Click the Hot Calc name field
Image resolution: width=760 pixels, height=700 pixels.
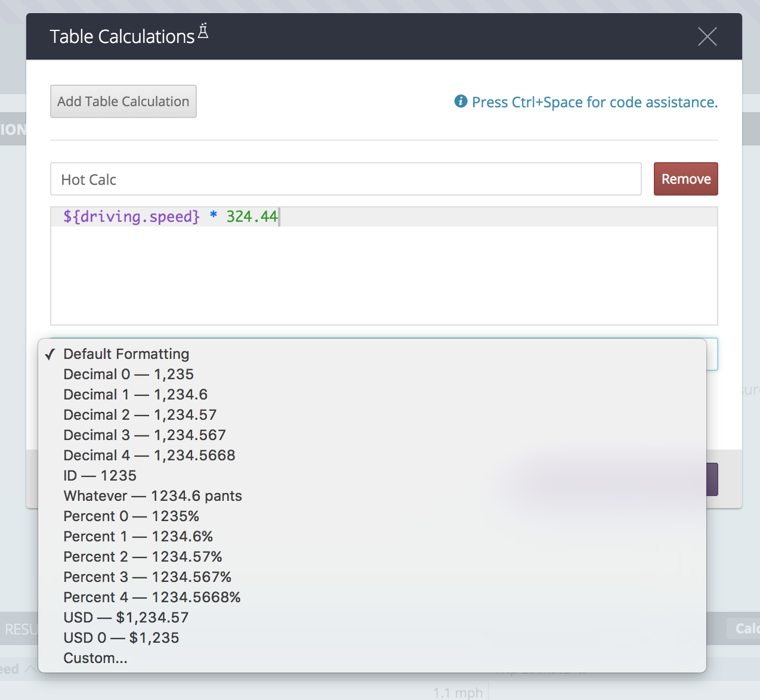point(345,179)
